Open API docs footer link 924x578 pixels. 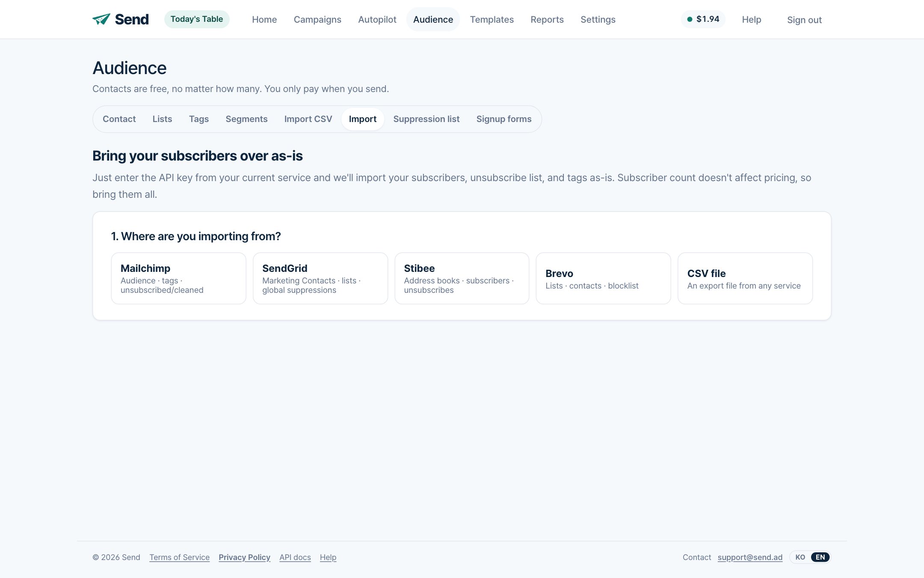pos(295,557)
